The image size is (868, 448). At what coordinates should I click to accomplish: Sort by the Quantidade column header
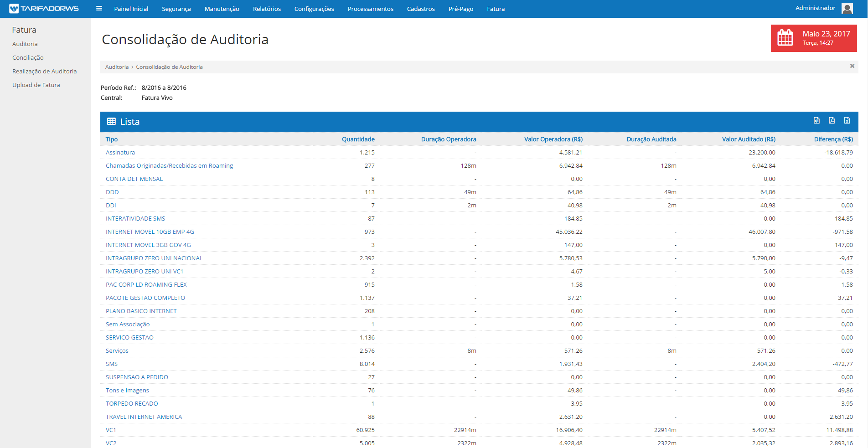(358, 139)
